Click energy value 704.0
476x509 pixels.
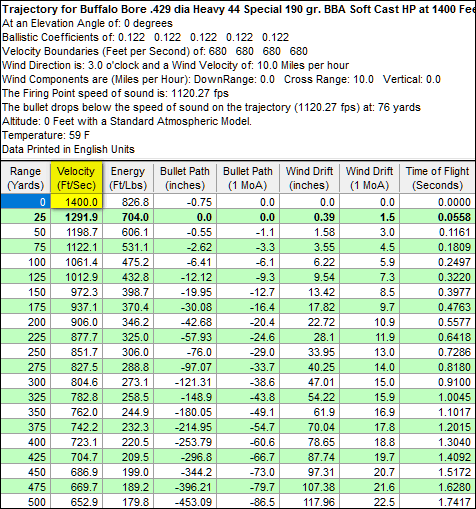click(128, 217)
